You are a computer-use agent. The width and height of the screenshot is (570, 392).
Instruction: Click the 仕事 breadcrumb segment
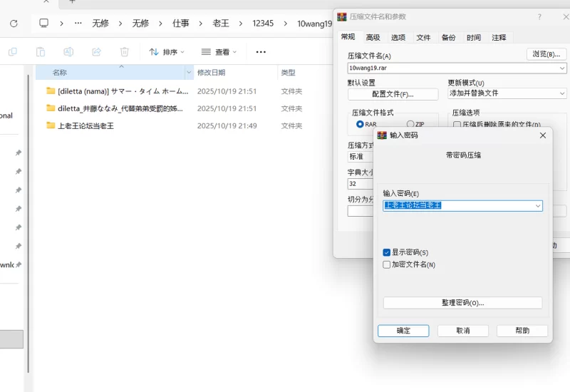[181, 24]
